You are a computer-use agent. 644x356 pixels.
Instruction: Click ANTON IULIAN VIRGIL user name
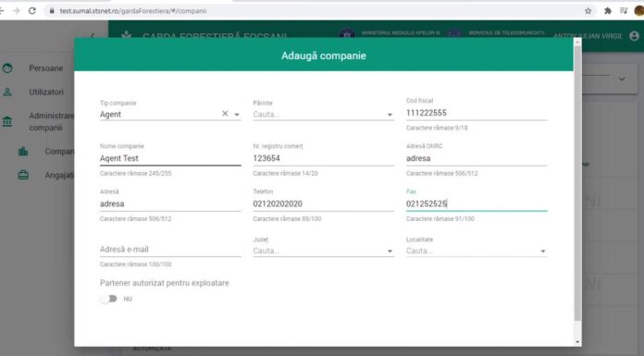click(588, 36)
